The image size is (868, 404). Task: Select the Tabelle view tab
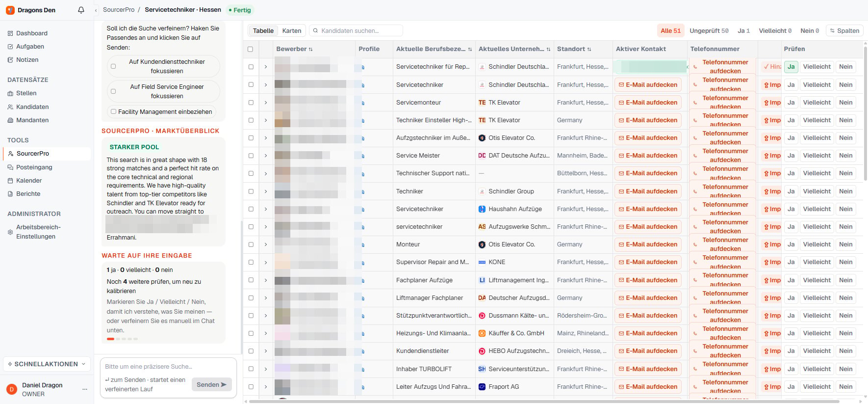click(263, 31)
